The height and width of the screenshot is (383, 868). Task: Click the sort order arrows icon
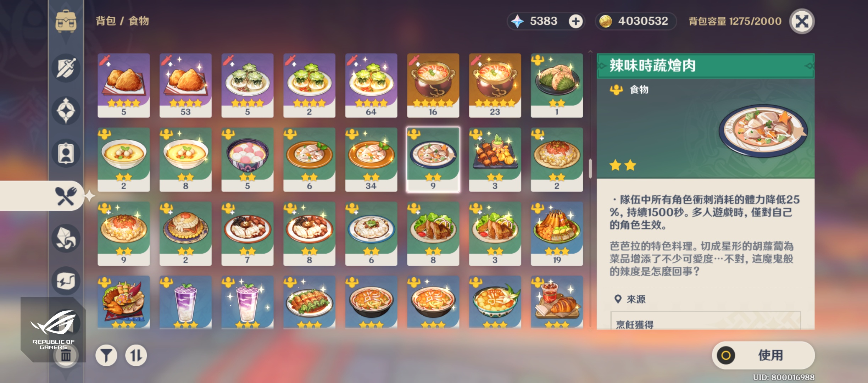136,355
